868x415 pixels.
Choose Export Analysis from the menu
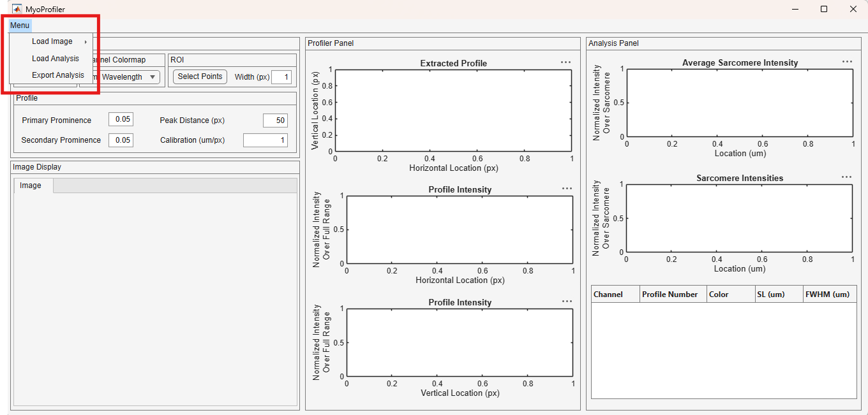(x=57, y=75)
